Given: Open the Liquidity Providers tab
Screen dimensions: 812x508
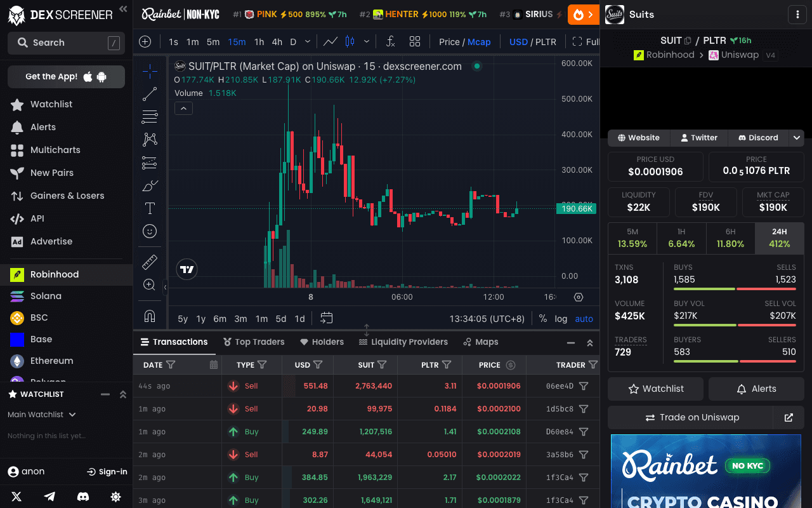Looking at the screenshot, I should click(x=403, y=342).
